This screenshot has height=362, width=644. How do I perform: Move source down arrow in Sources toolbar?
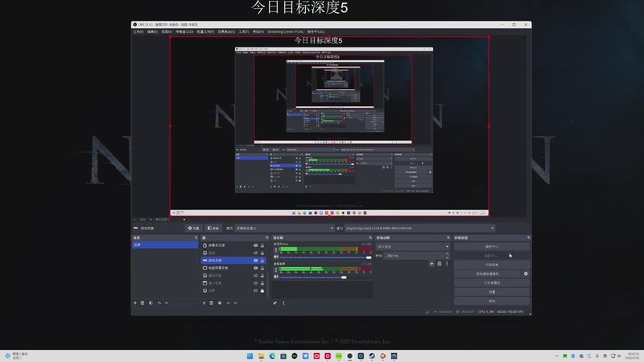pos(235,303)
